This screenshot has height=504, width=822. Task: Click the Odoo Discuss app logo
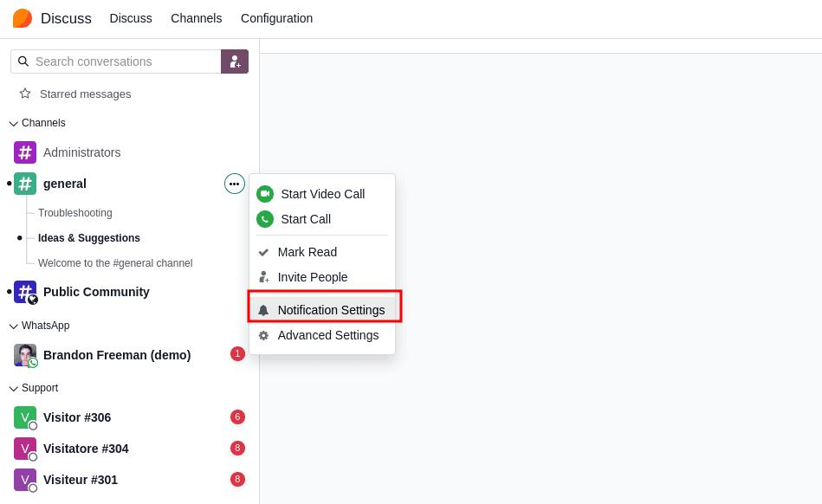point(23,18)
